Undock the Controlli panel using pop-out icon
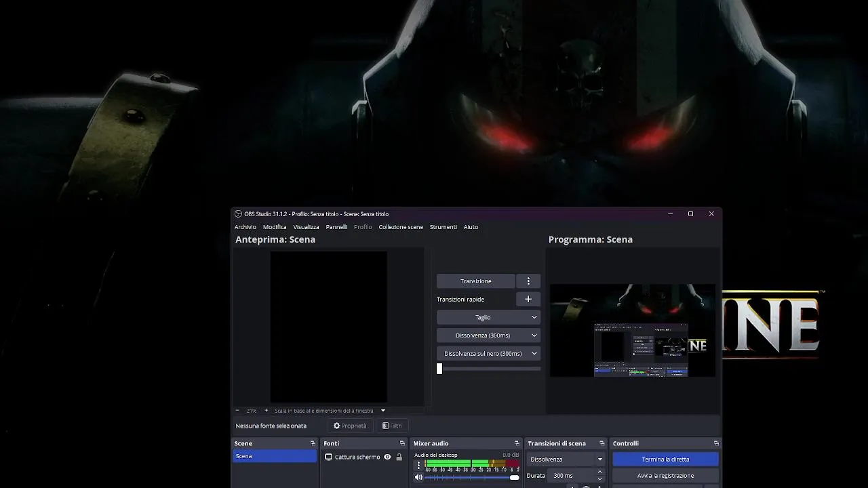Viewport: 868px width, 488px height. [x=716, y=443]
